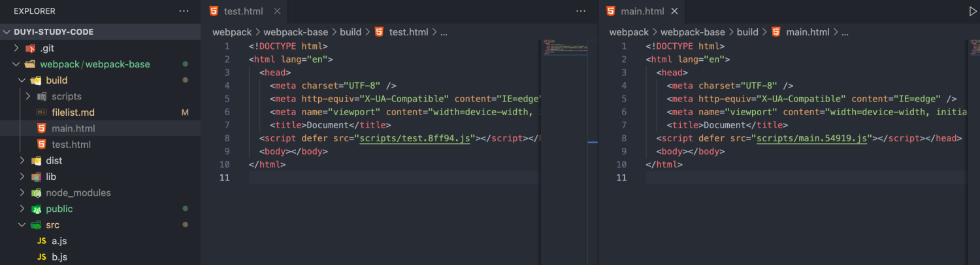The height and width of the screenshot is (265, 980).
Task: Switch to the main.html editor tab
Action: [x=642, y=11]
